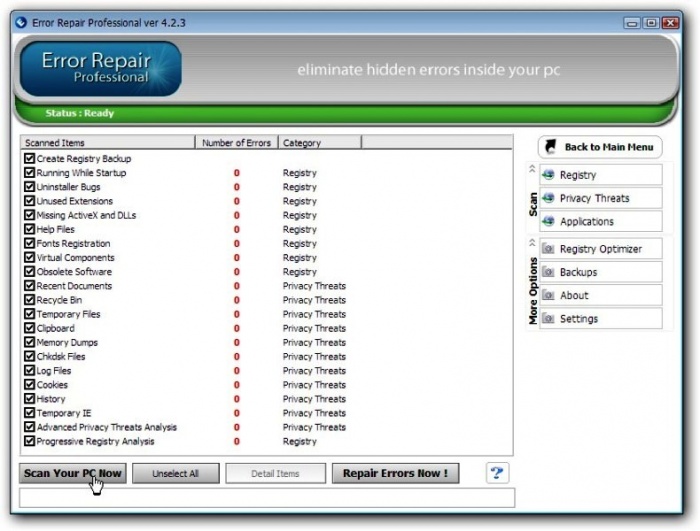Screen dimensions: 700x531
Task: Click the Detail Items button
Action: (x=275, y=473)
